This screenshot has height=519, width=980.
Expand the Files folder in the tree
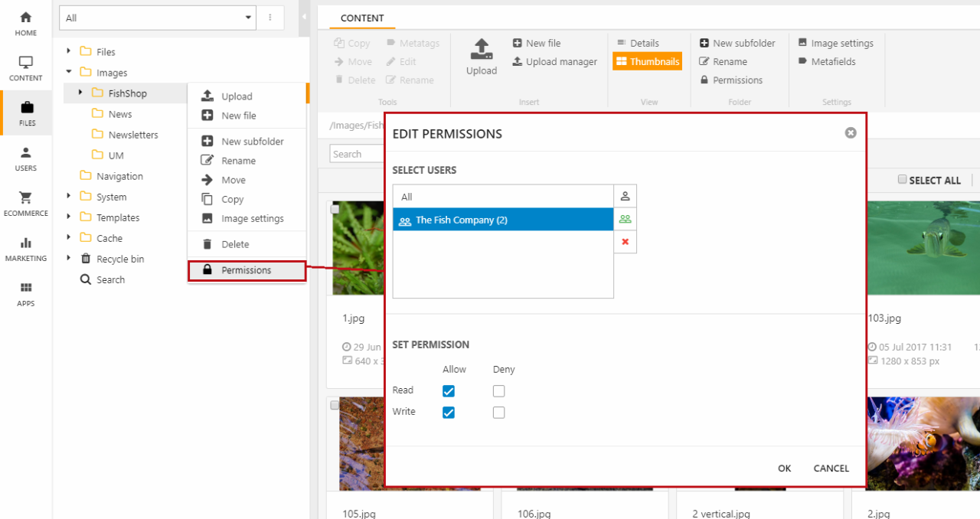tap(69, 51)
